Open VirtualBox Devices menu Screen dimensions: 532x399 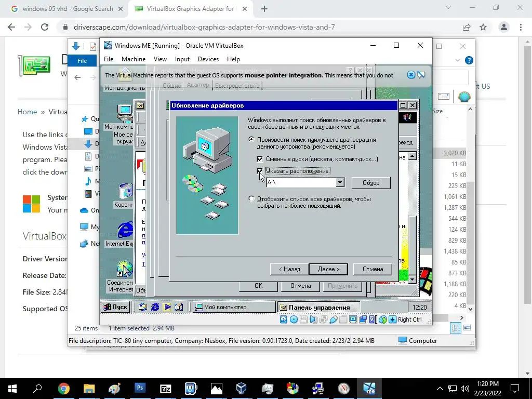[x=208, y=59]
